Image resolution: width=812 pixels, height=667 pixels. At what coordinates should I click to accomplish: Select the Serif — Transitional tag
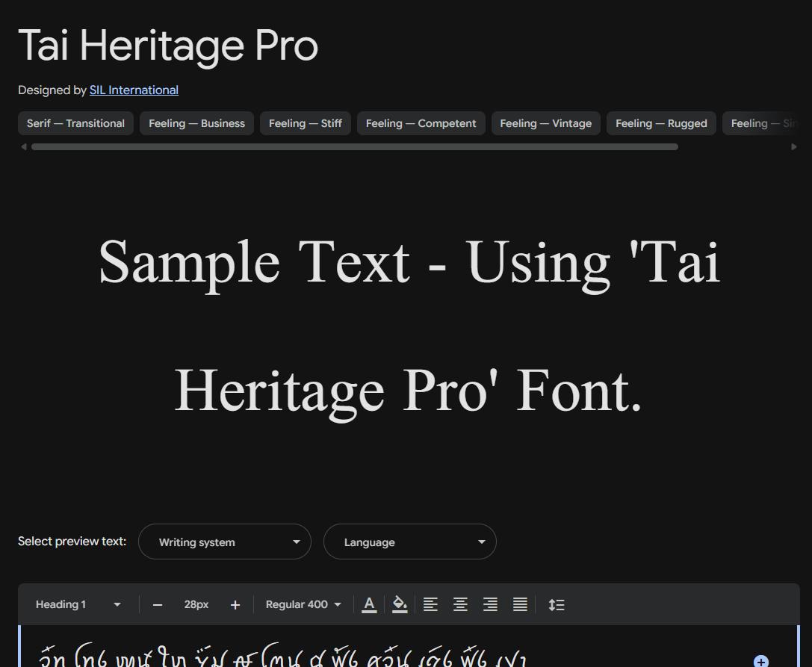75,123
